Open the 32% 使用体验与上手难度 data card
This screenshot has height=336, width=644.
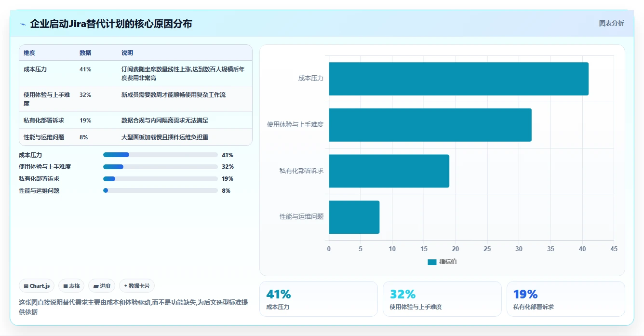(x=442, y=299)
